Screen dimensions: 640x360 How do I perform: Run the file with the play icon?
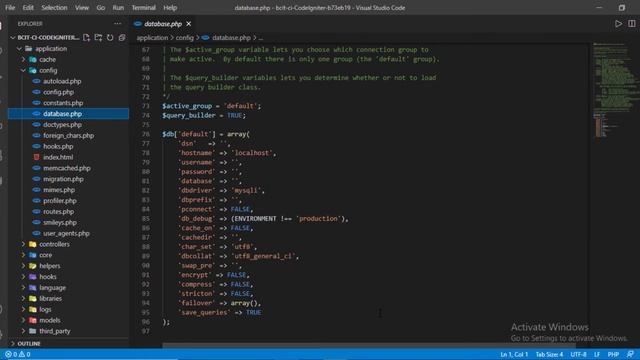click(x=618, y=24)
